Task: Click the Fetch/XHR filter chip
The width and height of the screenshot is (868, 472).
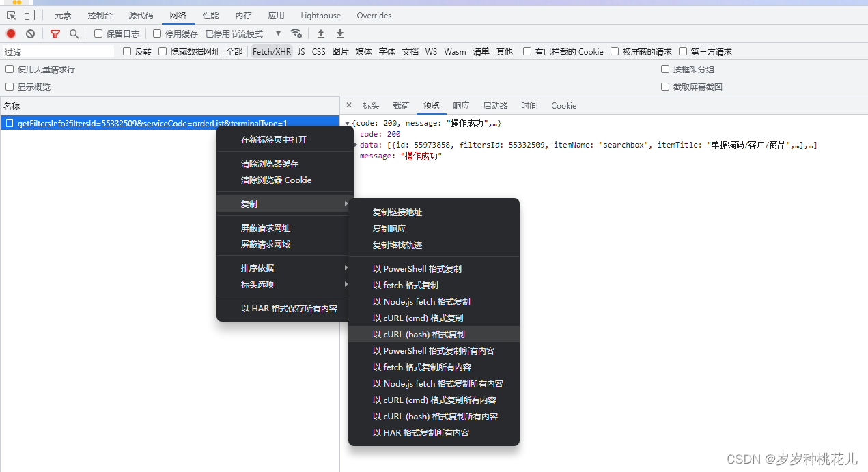Action: point(272,51)
